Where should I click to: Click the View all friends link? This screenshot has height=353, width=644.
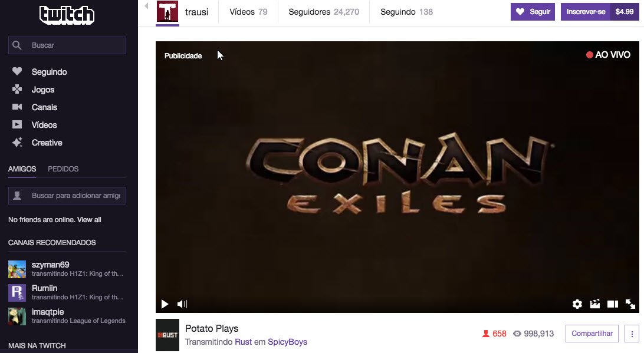tap(89, 220)
